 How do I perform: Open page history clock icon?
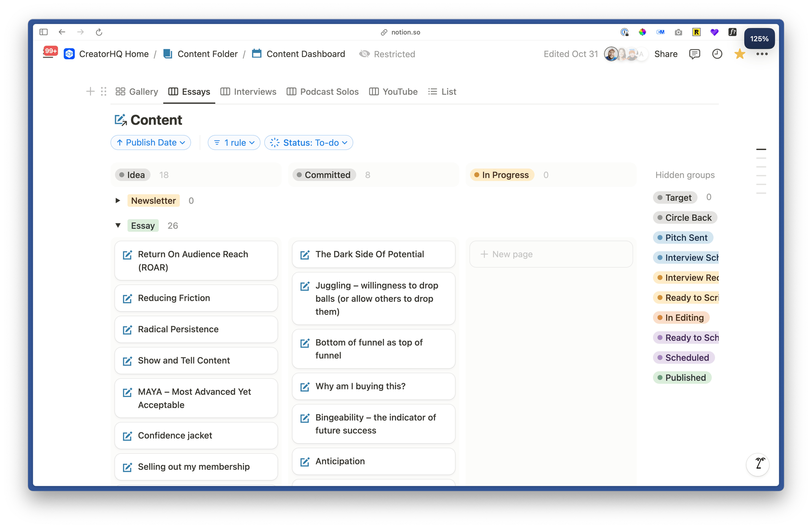(x=717, y=54)
